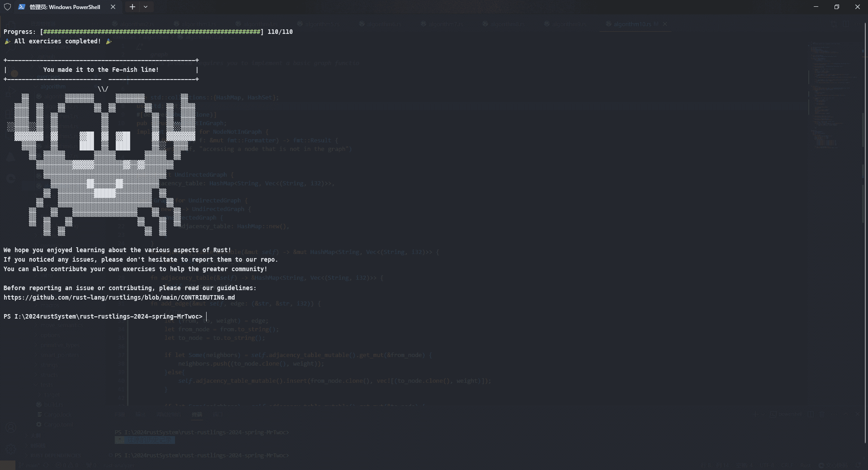
Task: Click the 110/110 progress count
Action: tap(280, 32)
